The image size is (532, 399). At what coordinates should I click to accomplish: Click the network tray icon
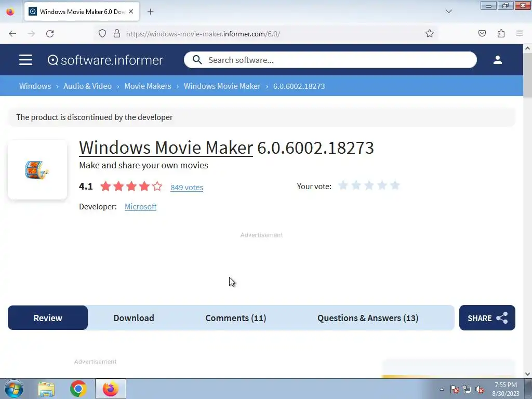coord(467,389)
